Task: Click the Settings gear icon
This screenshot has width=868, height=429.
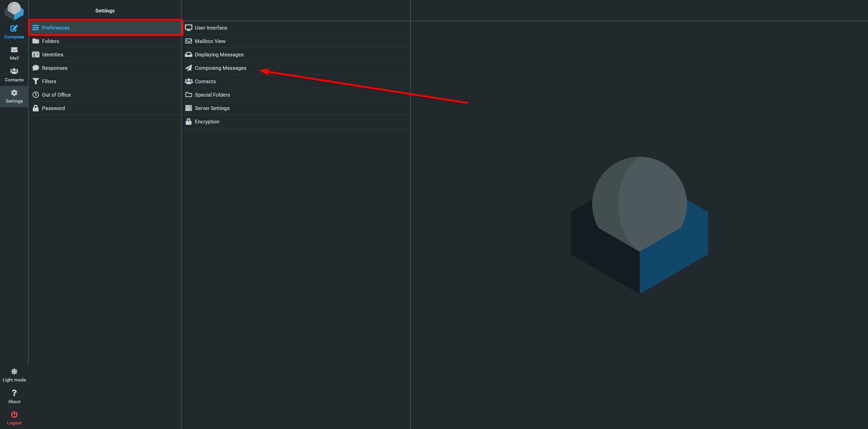Action: pyautogui.click(x=14, y=93)
